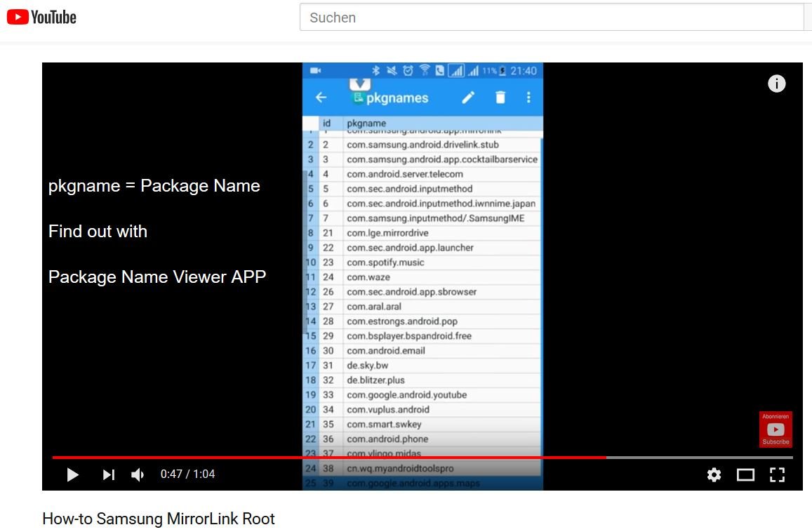Select row com.vuplus.android
Image resolution: width=812 pixels, height=532 pixels.
[422, 410]
